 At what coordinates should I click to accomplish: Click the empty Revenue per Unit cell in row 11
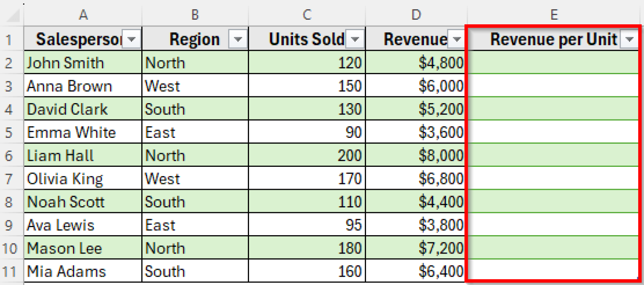[553, 271]
